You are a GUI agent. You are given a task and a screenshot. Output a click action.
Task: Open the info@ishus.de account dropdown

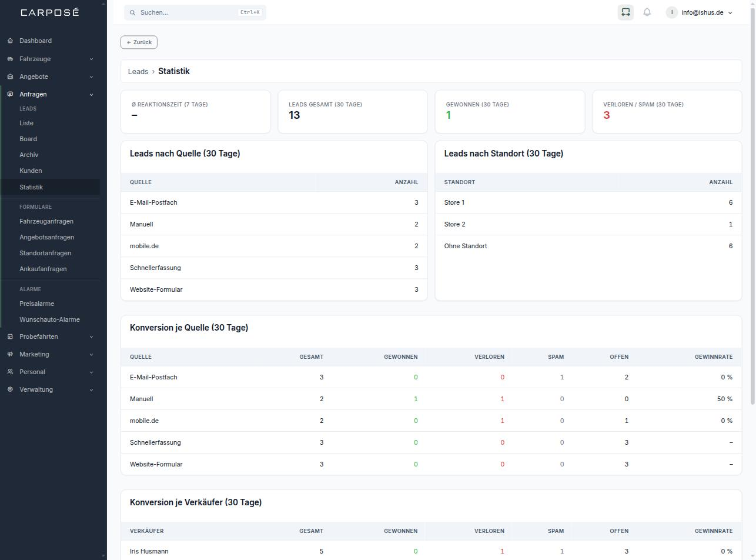pos(700,12)
